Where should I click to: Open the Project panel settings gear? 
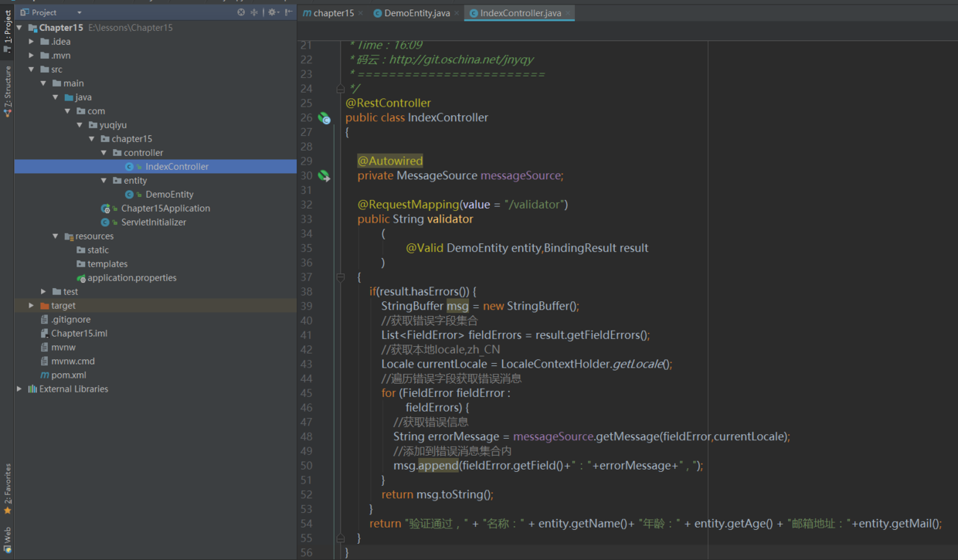point(272,12)
